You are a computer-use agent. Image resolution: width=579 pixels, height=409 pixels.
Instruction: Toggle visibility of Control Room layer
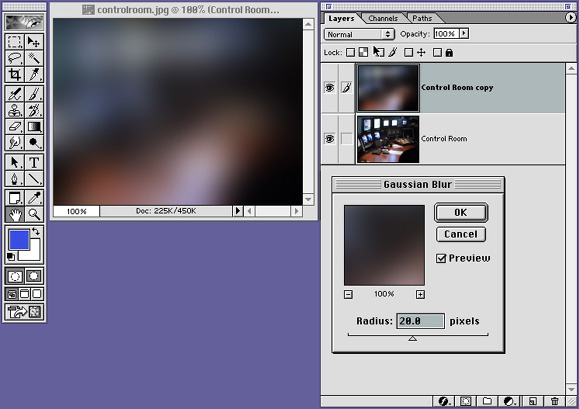(x=329, y=139)
